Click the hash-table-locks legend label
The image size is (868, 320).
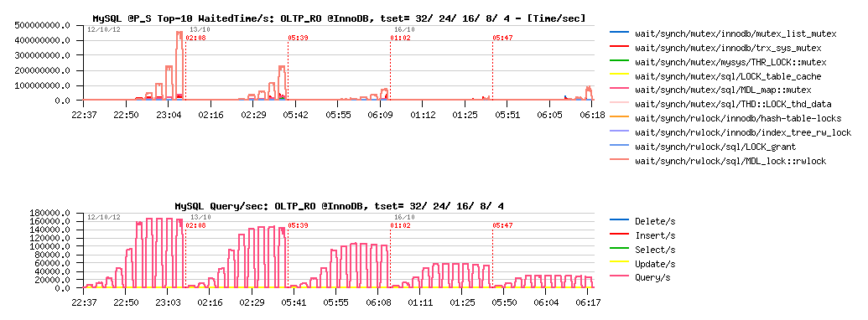pos(738,118)
